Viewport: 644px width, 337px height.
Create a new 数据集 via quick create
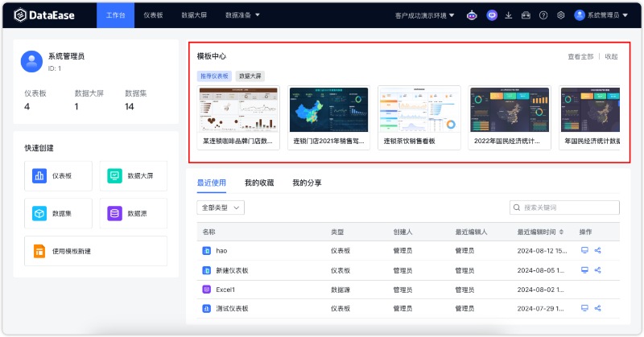pos(58,213)
